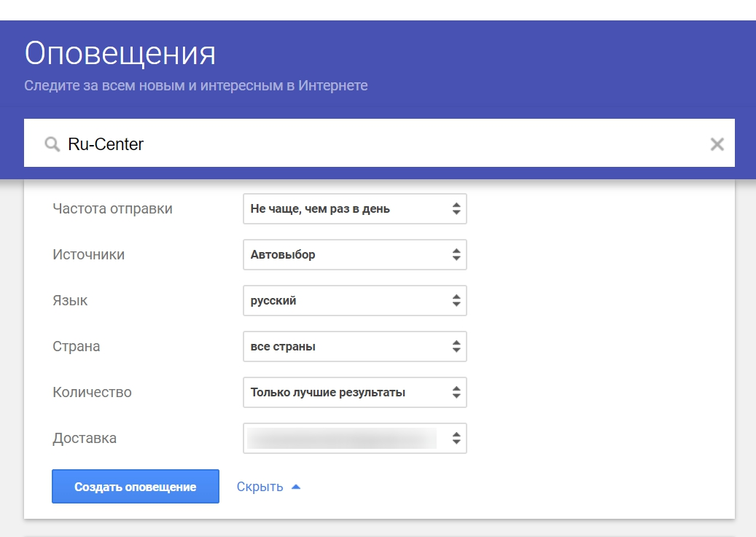
Task: Open the Частота отправки dropdown
Action: [355, 208]
